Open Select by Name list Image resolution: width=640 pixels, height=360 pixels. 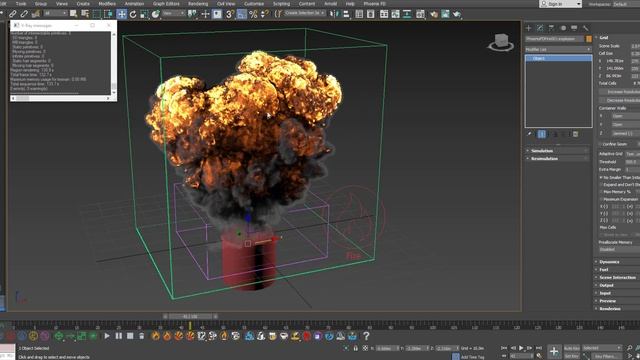85,14
